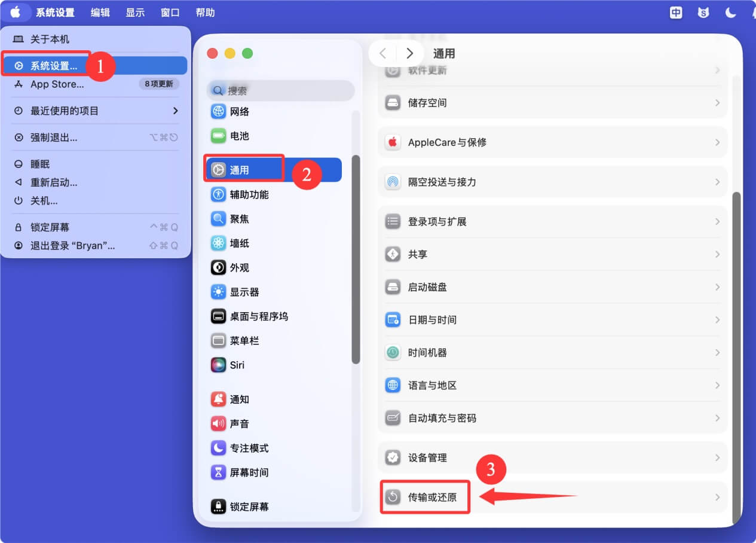Open 储存空间 row chevron
This screenshot has height=543, width=756.
click(717, 103)
